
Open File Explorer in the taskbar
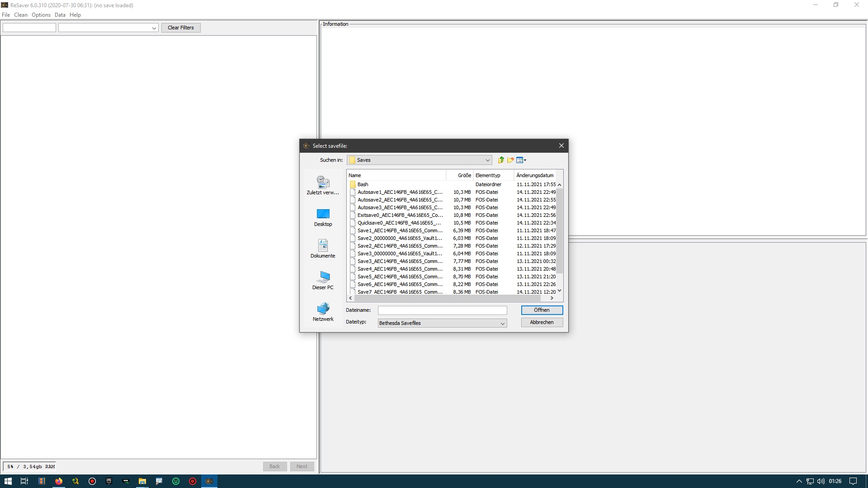[x=142, y=481]
